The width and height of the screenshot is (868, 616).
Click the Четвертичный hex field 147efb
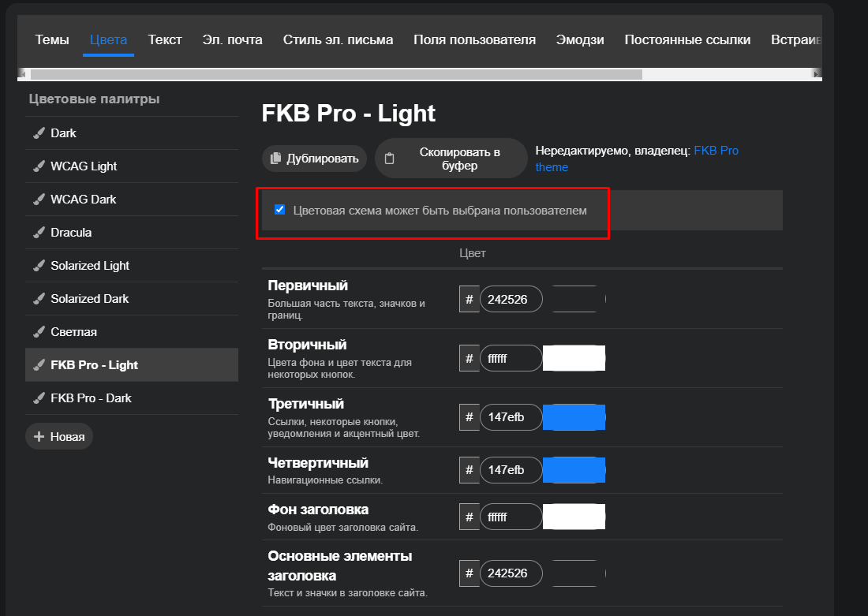tap(511, 470)
